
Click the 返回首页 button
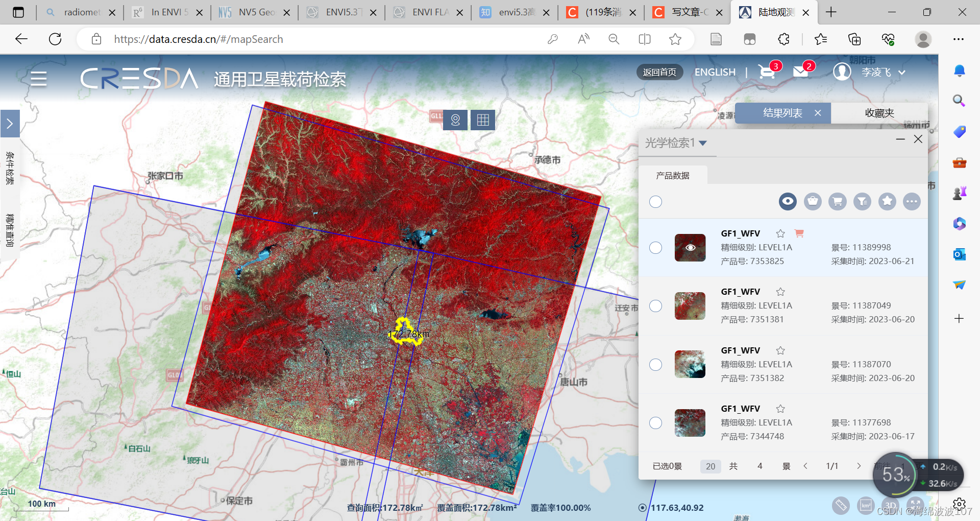(659, 72)
